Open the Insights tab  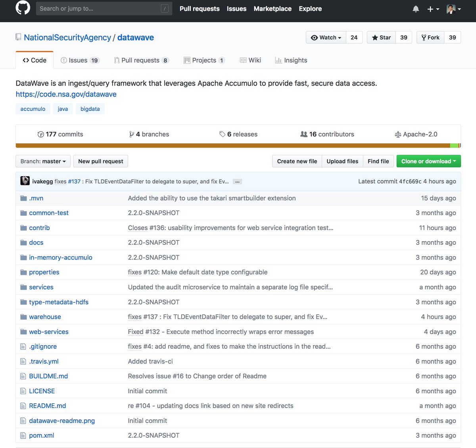tap(291, 60)
